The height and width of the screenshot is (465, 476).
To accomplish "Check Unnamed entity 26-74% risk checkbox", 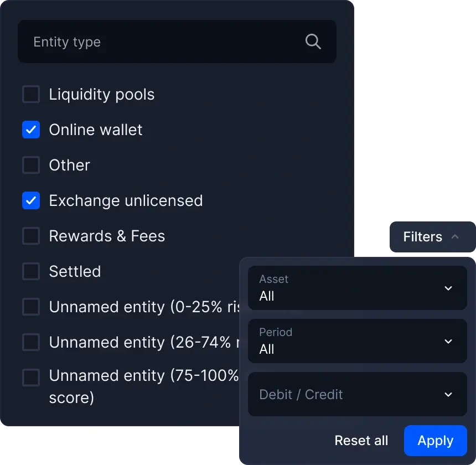I will tap(31, 342).
